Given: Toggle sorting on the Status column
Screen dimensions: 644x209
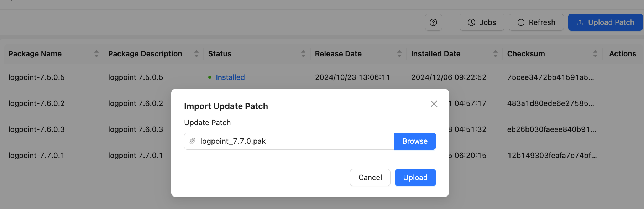Looking at the screenshot, I should click(303, 53).
